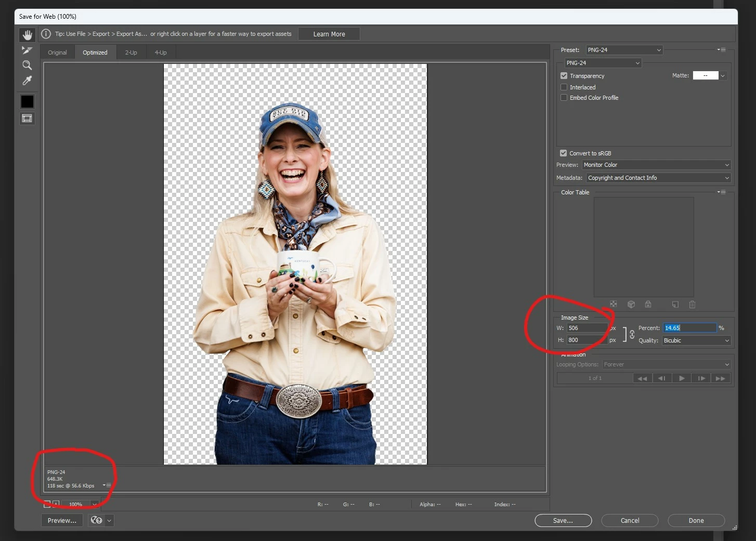Screen dimensions: 756x541
Task: Select the Zoom tool
Action: pos(27,65)
